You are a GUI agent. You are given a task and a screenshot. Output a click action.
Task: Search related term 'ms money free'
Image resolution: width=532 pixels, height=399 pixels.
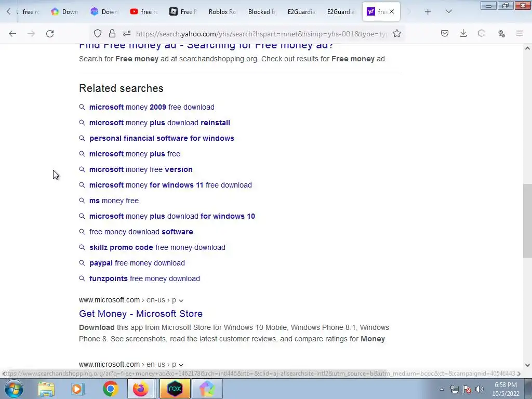click(x=114, y=201)
